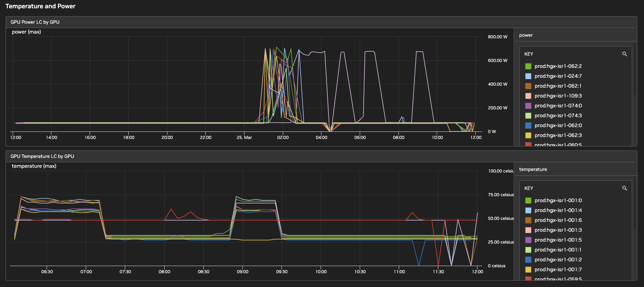This screenshot has height=287, width=644.
Task: Click the brown swatch for prod:hgx-isr1-001:6
Action: click(528, 220)
